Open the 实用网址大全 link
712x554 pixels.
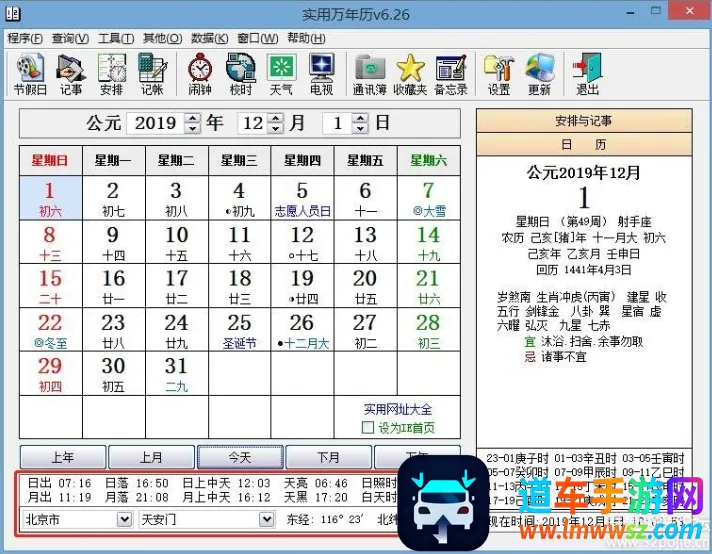coord(398,409)
